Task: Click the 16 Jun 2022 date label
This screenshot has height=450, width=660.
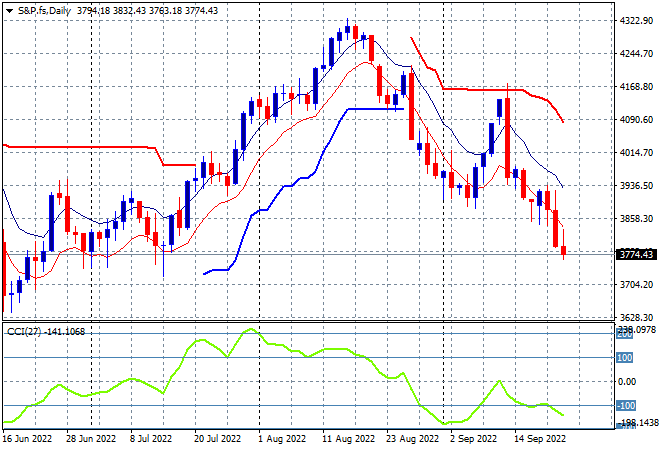Action: pyautogui.click(x=27, y=439)
